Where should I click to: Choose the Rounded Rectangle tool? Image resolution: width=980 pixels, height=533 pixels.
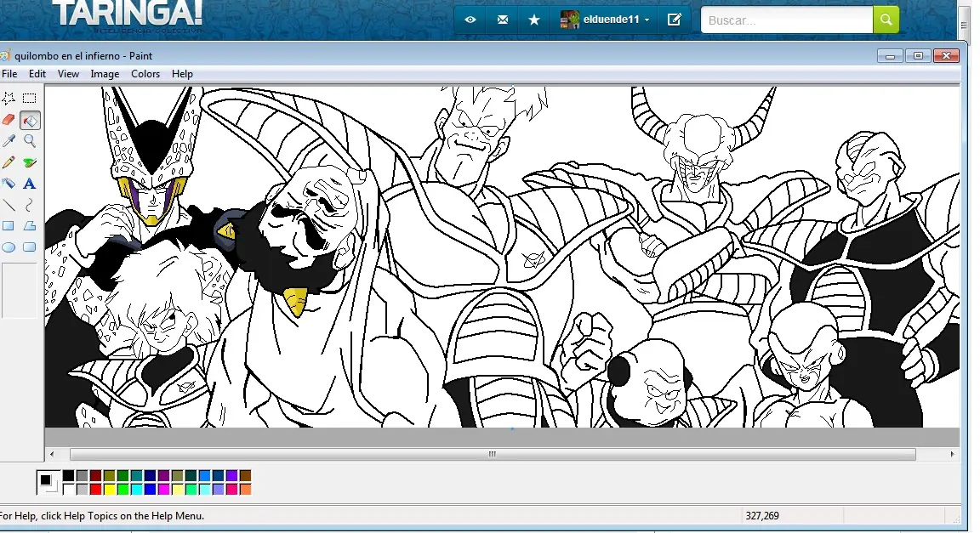tap(30, 247)
